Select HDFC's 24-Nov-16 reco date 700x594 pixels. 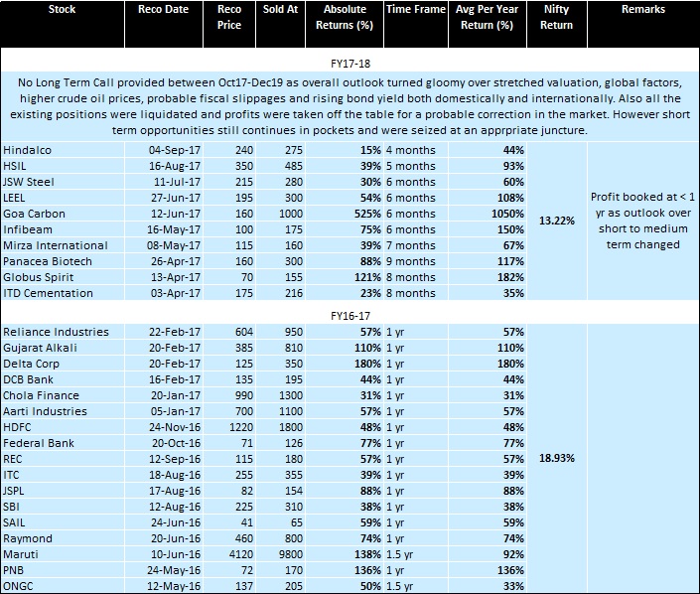point(175,427)
